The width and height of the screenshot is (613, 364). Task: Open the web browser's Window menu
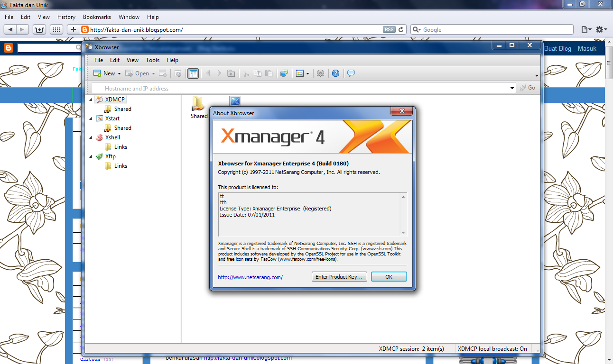(129, 17)
